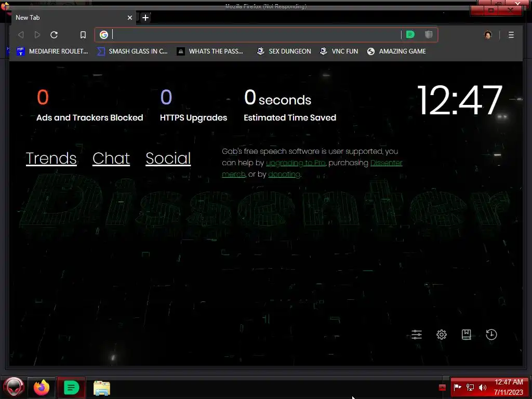
Task: Close the New Tab tab
Action: 129,18
